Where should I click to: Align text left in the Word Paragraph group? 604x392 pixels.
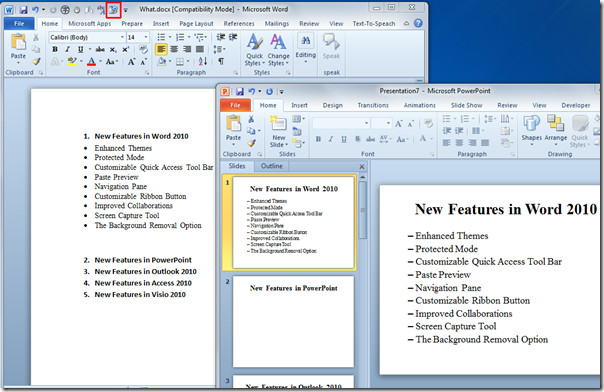pyautogui.click(x=161, y=49)
